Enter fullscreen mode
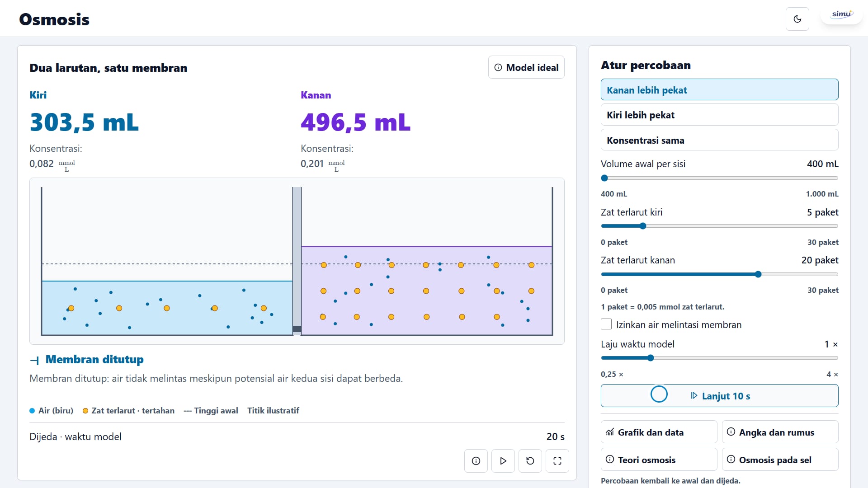Screen dimensions: 868x488 coord(557,461)
